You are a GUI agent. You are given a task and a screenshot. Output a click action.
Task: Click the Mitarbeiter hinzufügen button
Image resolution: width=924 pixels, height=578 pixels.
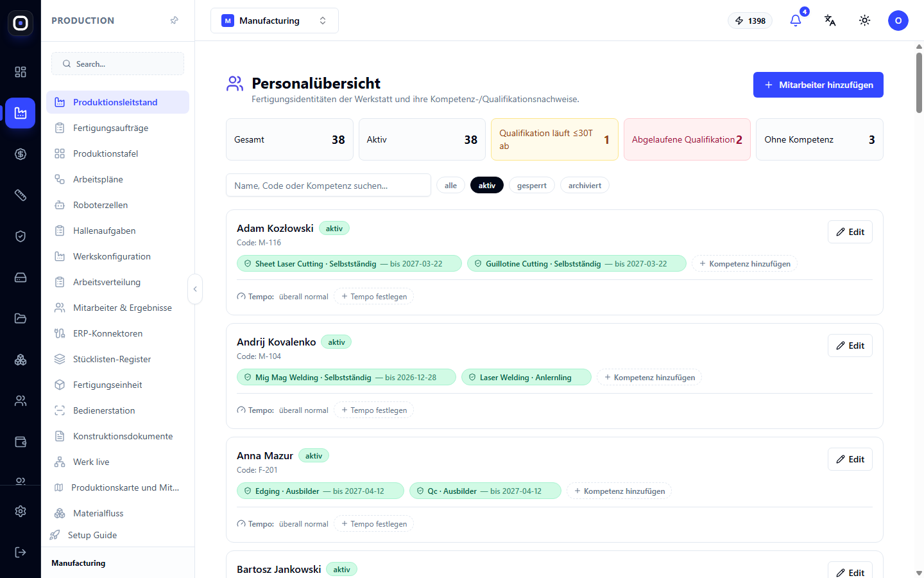pyautogui.click(x=818, y=85)
